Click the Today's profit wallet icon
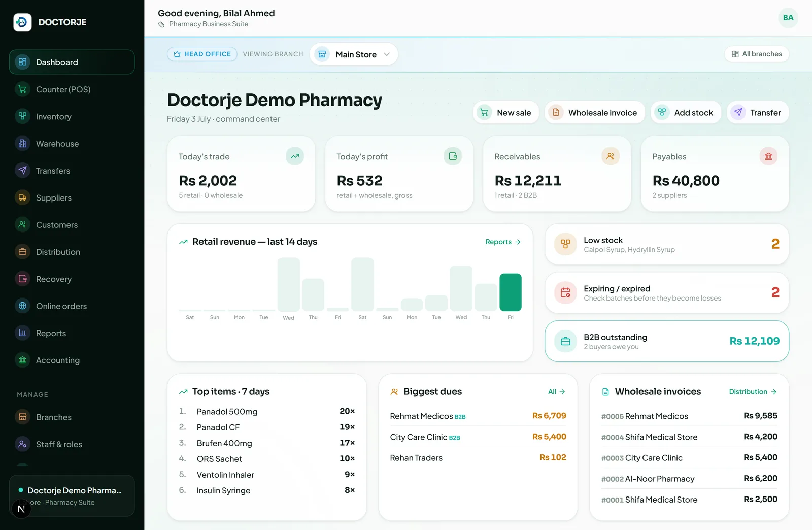 point(453,156)
